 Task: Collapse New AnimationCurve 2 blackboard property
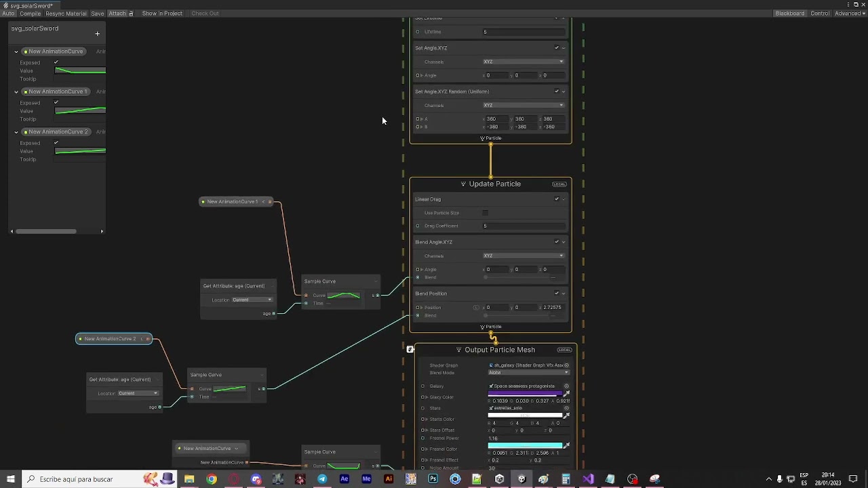click(16, 131)
